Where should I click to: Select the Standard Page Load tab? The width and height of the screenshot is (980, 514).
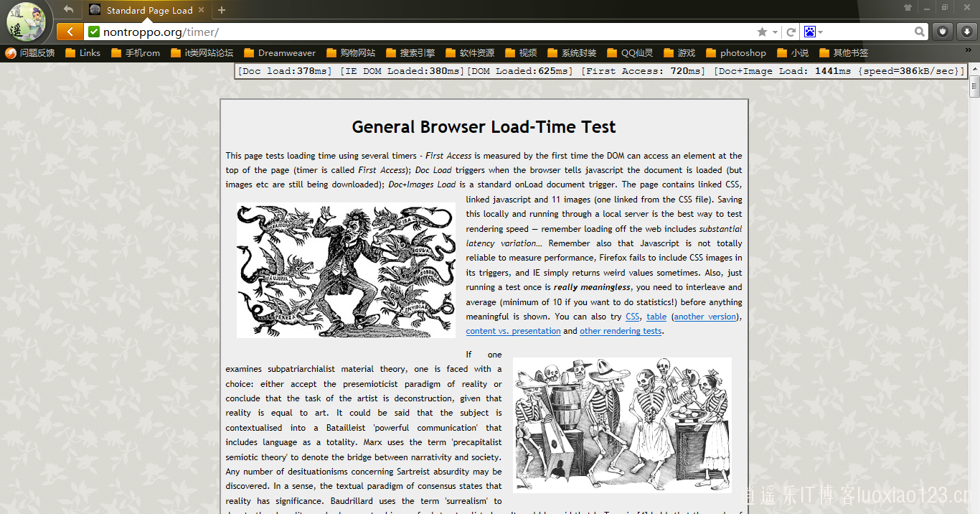point(147,10)
